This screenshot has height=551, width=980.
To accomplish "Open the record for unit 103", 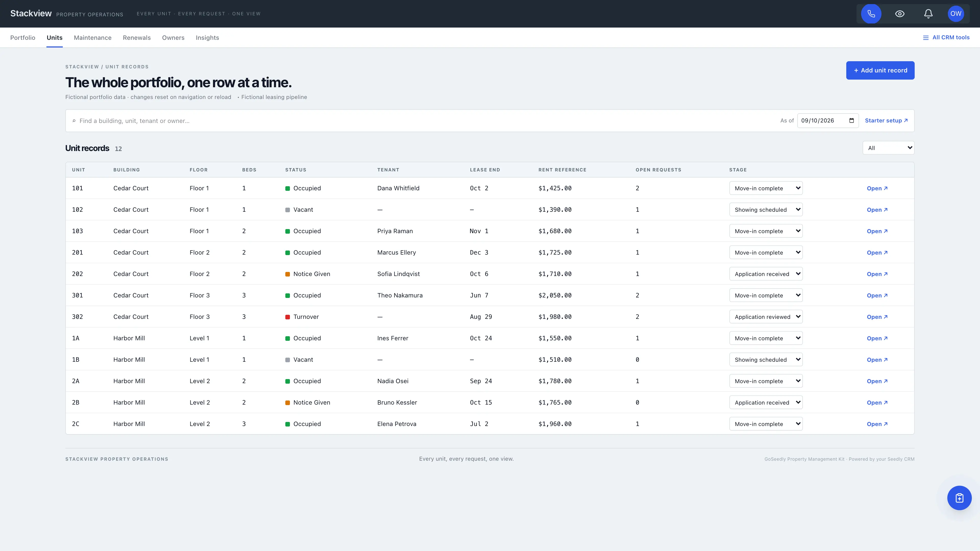I will [877, 231].
